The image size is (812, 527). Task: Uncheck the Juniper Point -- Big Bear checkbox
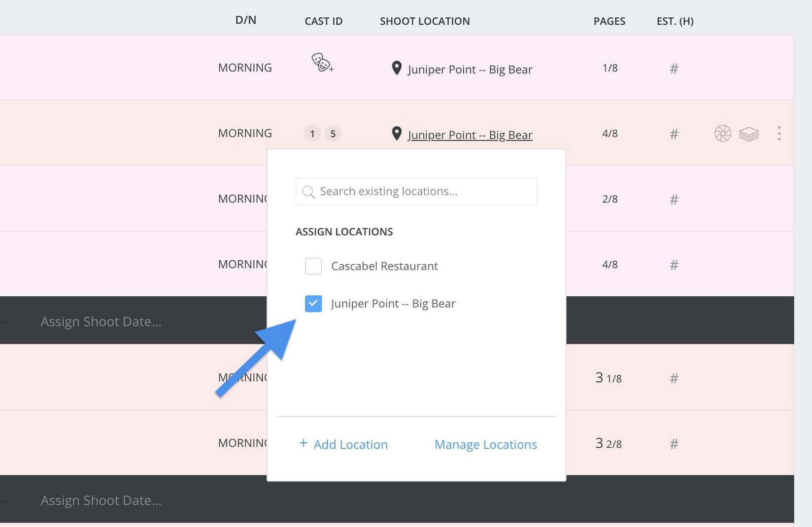point(313,304)
